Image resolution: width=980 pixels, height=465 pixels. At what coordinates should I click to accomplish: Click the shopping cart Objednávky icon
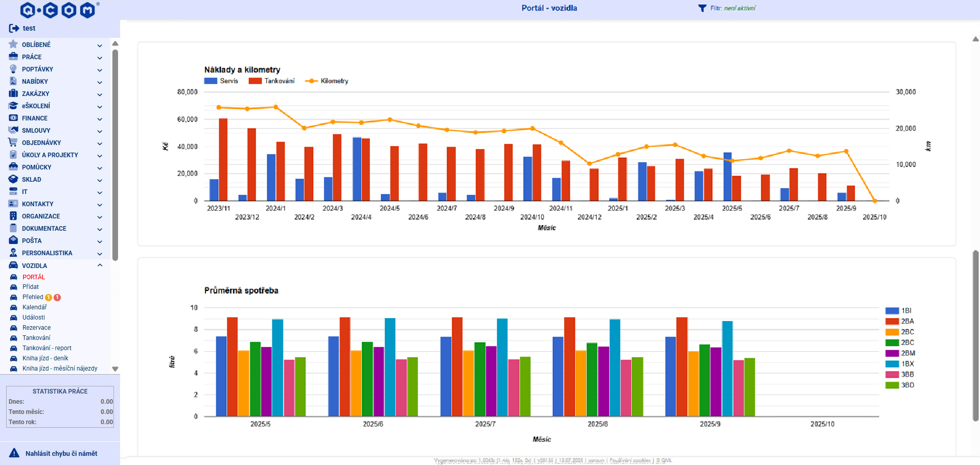point(13,142)
